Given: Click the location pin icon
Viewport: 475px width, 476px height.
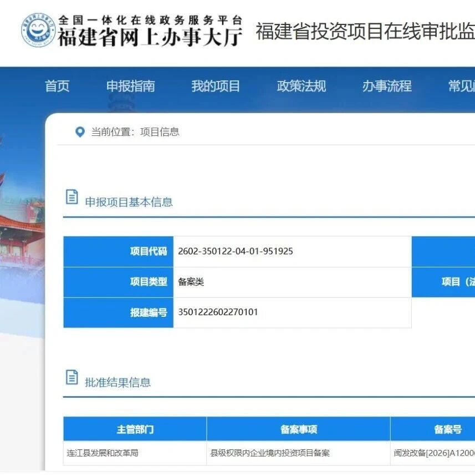Looking at the screenshot, I should pyautogui.click(x=80, y=132).
